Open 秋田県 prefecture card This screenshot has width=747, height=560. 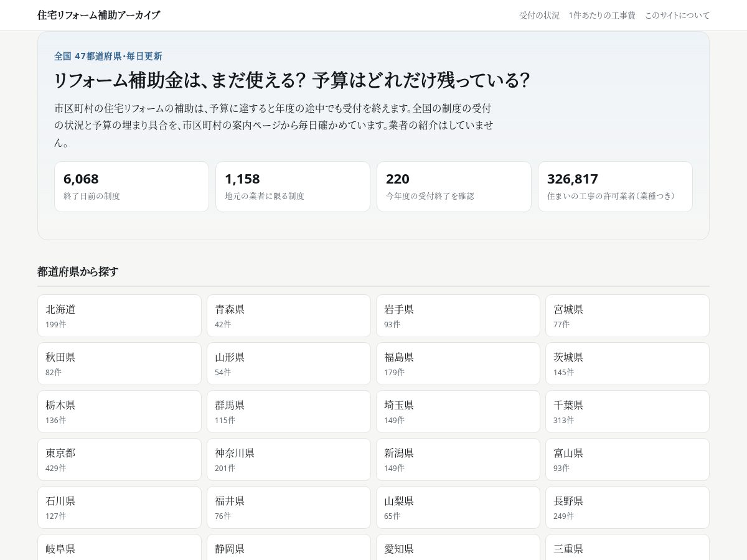(x=120, y=363)
